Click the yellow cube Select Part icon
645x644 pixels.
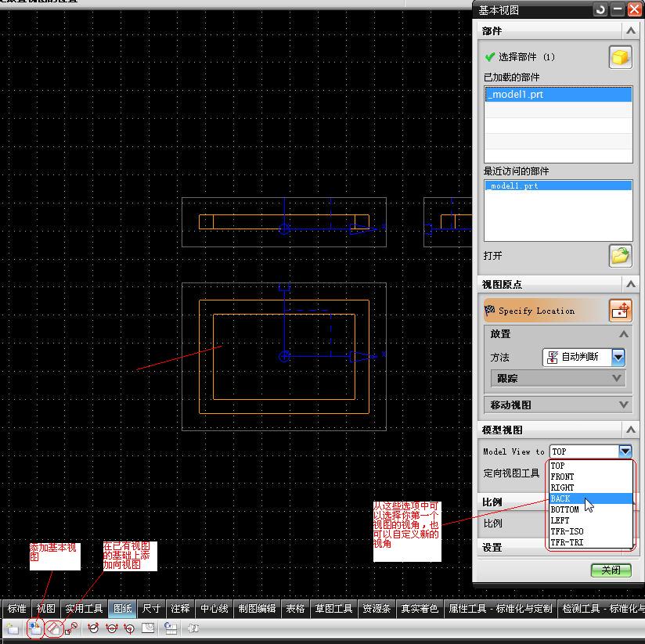(x=620, y=57)
